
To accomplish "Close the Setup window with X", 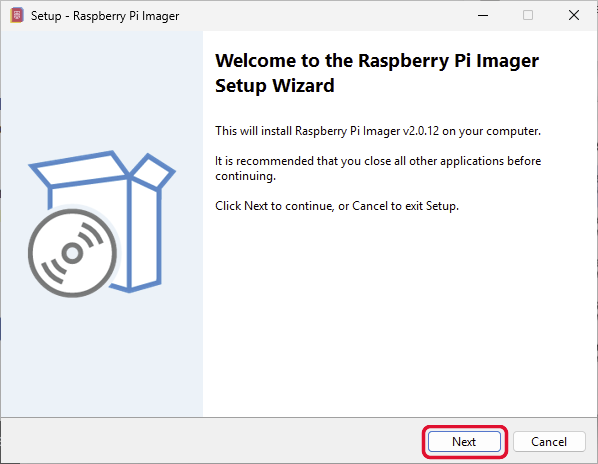I will pos(574,16).
